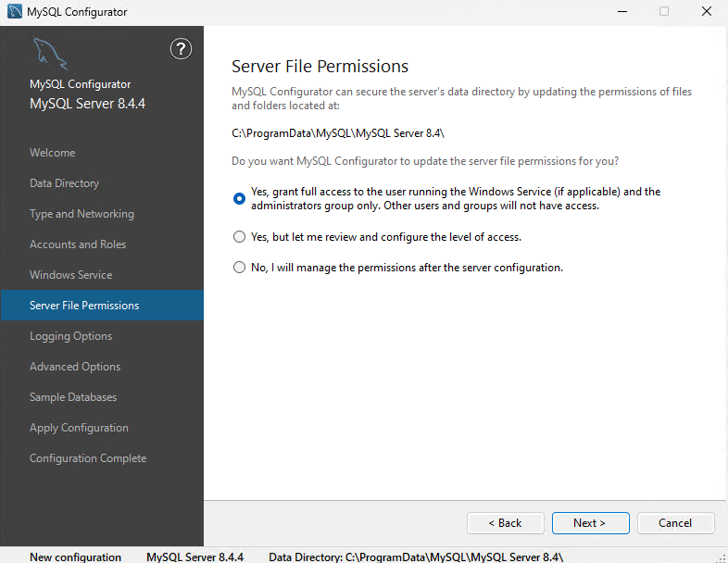728x563 pixels.
Task: Select No, manage permissions after configuration
Action: [x=239, y=268]
